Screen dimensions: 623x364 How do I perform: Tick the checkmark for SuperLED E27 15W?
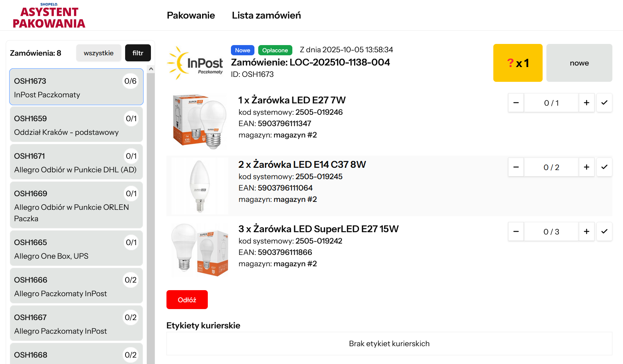tap(604, 231)
